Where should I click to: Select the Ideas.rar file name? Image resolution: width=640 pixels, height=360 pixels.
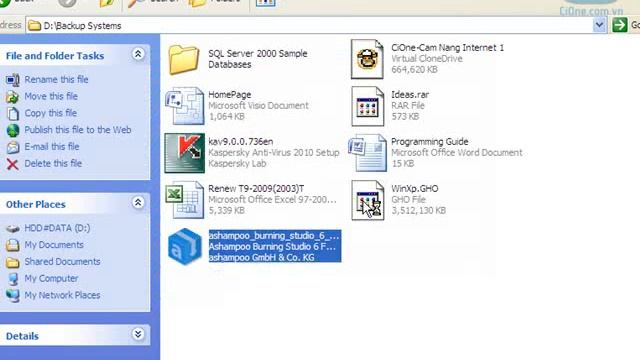point(410,95)
